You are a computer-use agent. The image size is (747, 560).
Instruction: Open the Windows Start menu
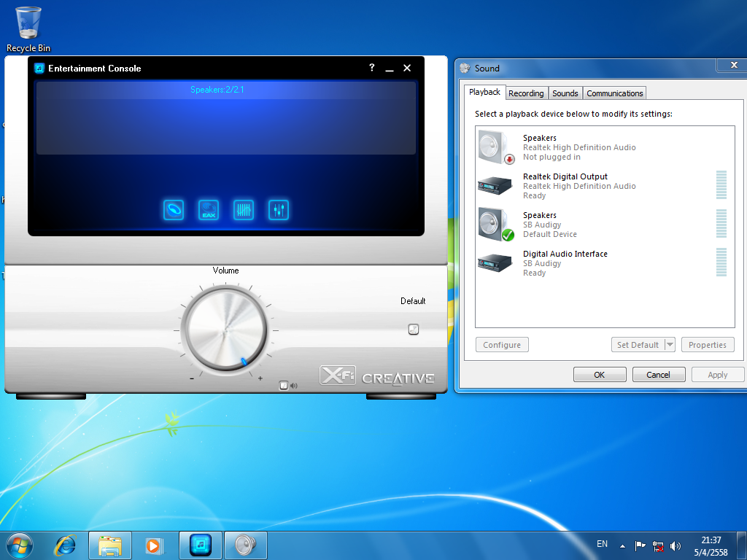click(x=20, y=545)
